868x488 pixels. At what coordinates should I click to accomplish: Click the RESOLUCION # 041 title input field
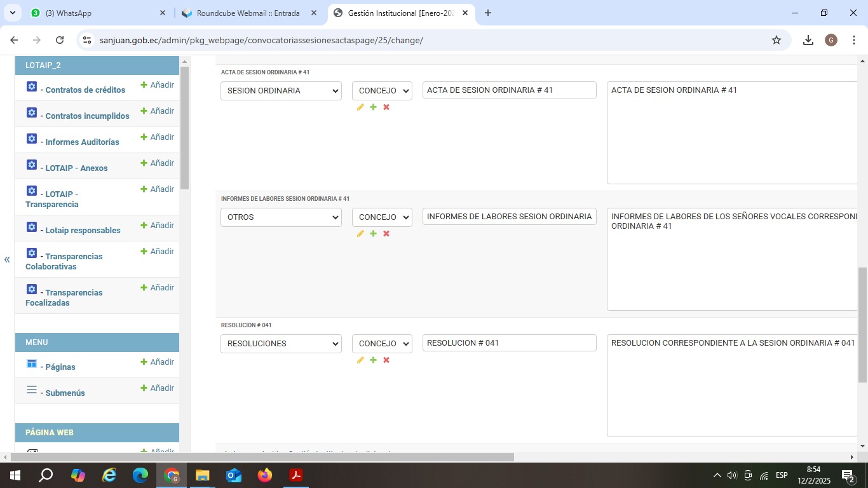tap(509, 343)
